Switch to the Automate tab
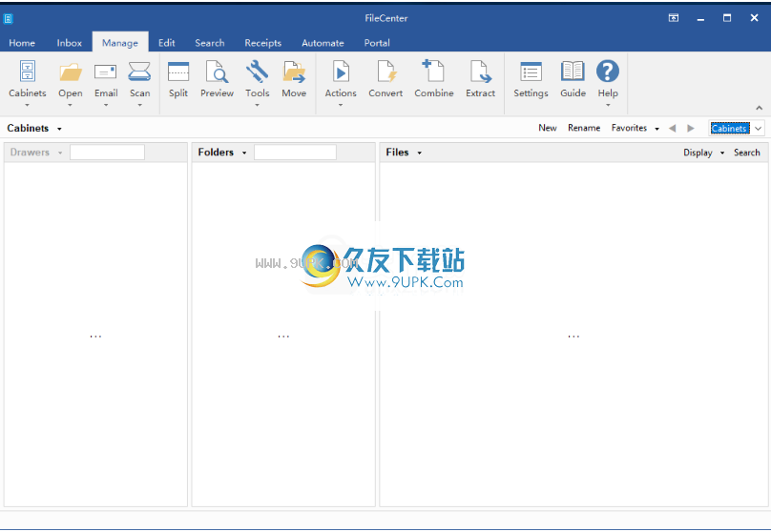Image resolution: width=771 pixels, height=532 pixels. coord(323,43)
